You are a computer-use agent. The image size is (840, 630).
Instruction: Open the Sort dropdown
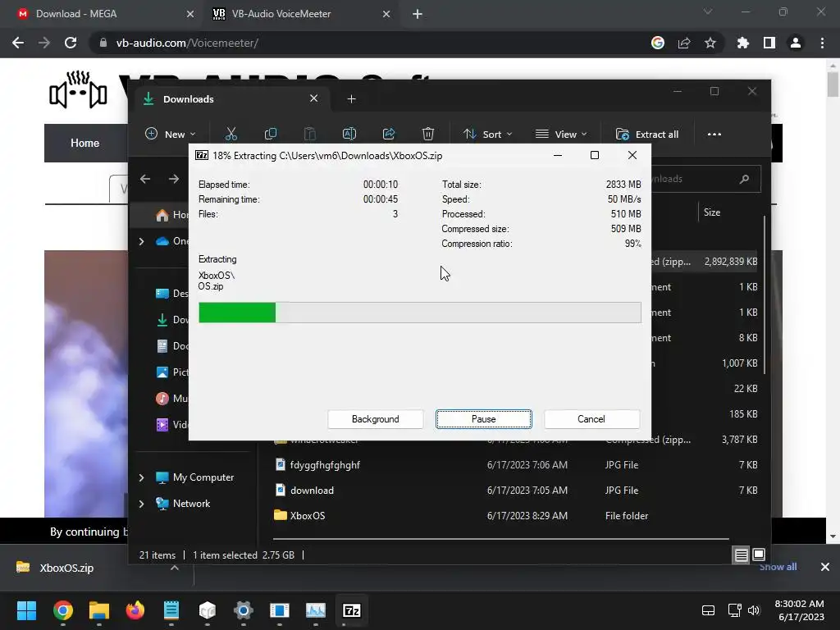tap(488, 134)
